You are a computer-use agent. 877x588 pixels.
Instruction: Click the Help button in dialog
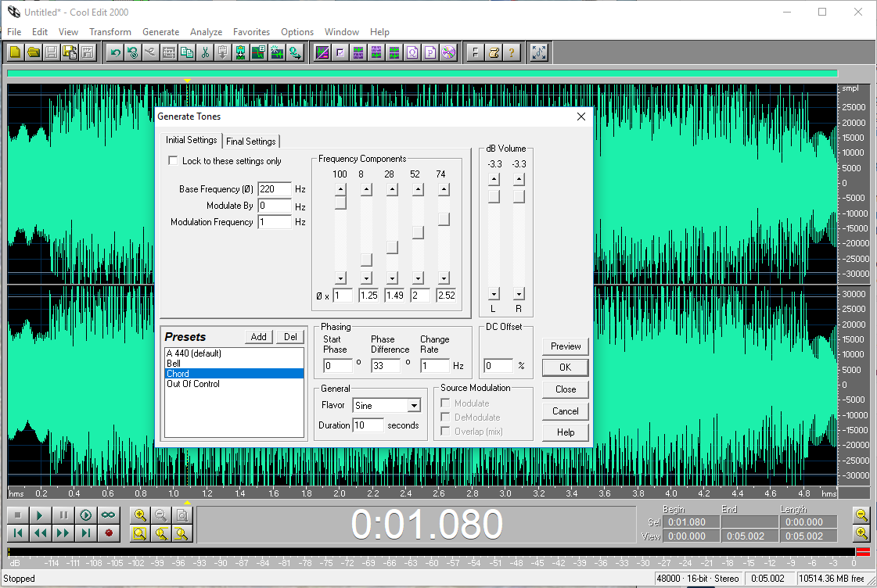coord(566,432)
